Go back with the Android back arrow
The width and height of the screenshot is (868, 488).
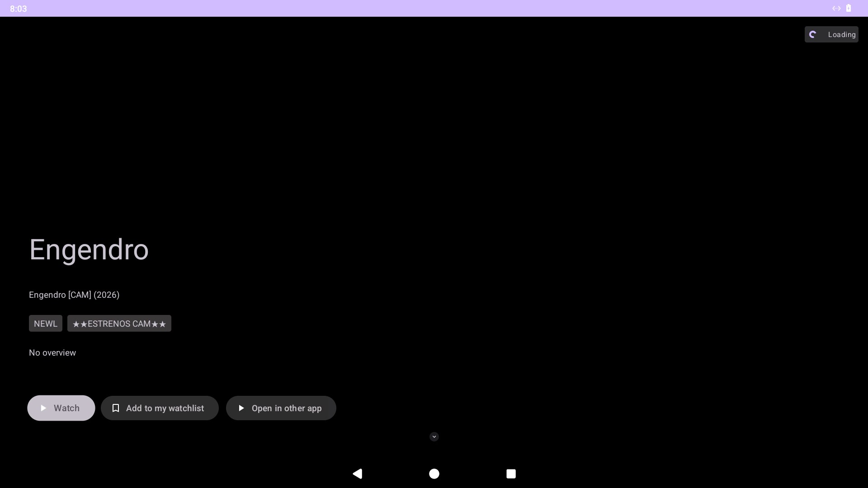coord(358,474)
